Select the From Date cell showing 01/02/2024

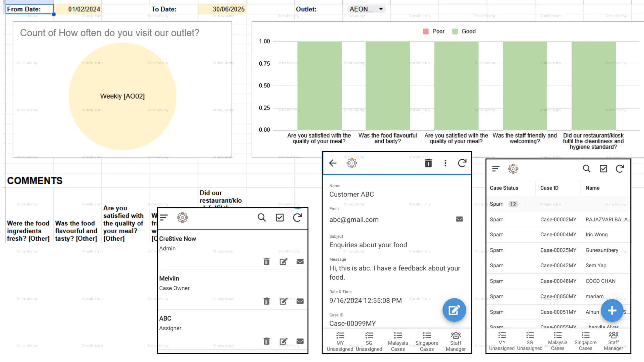(84, 9)
